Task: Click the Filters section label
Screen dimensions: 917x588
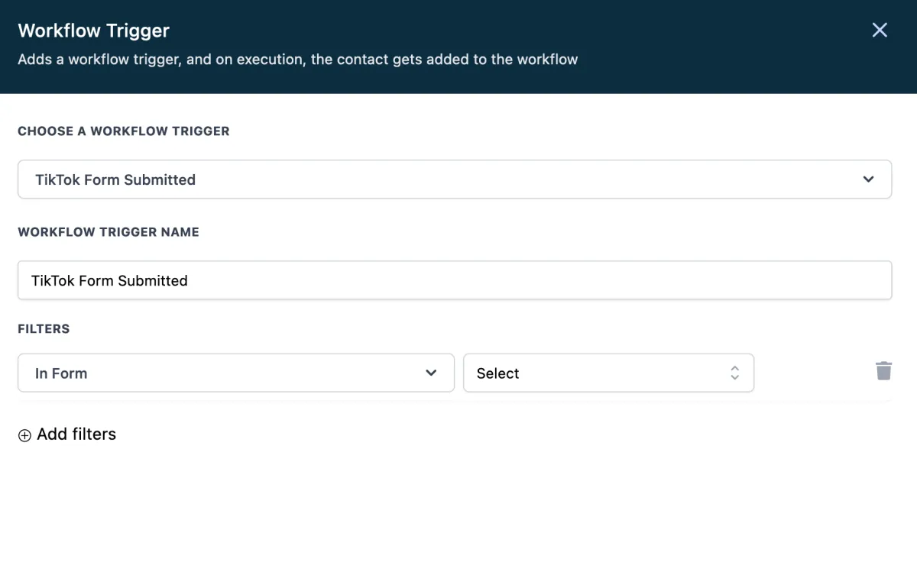Action: [44, 329]
